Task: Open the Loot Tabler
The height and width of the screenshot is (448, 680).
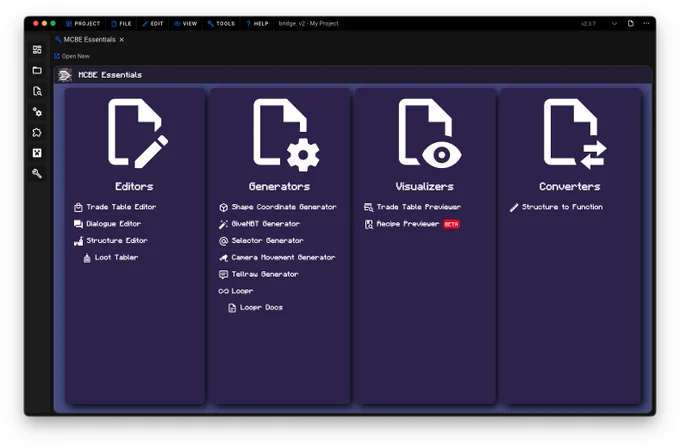Action: coord(111,258)
